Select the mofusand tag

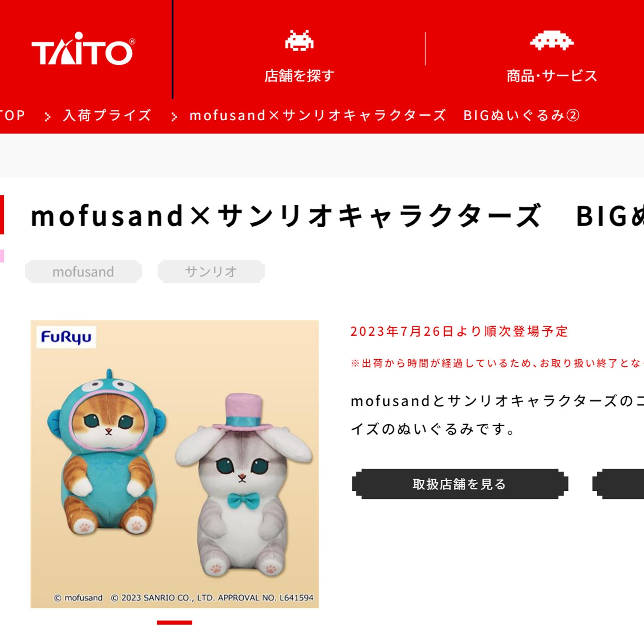tap(83, 271)
